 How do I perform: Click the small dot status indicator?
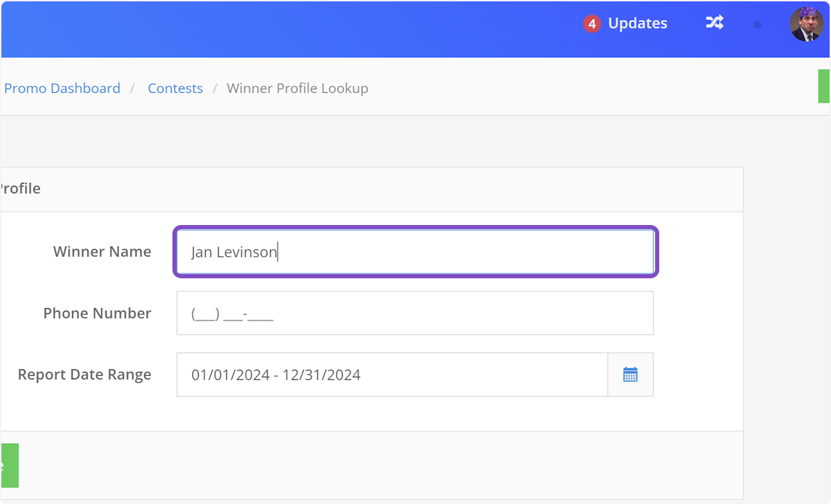click(757, 24)
